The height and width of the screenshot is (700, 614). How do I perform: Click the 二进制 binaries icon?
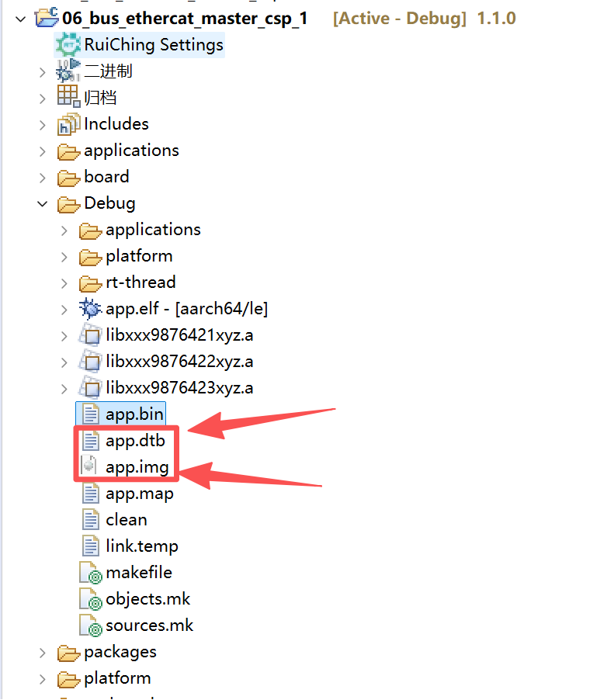point(68,71)
